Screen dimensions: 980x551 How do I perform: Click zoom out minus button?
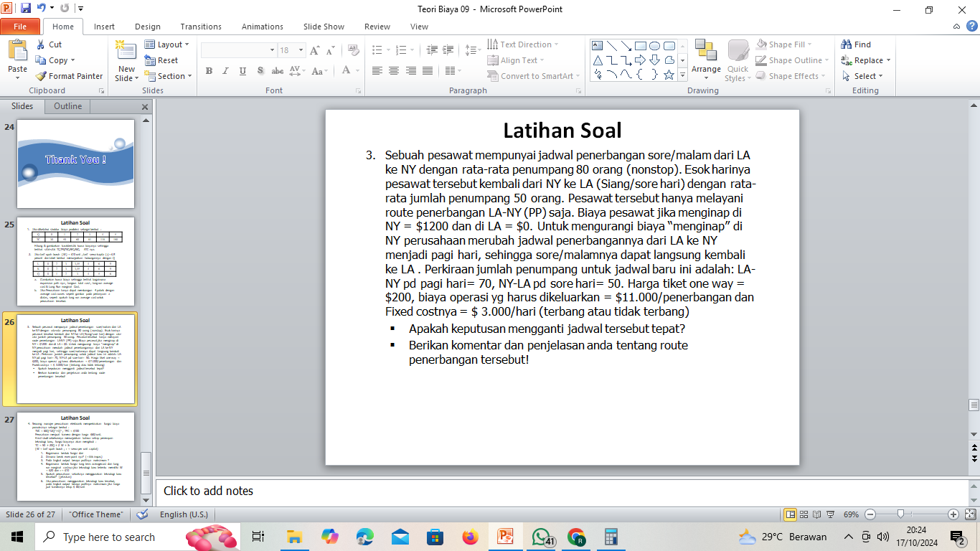click(x=870, y=514)
